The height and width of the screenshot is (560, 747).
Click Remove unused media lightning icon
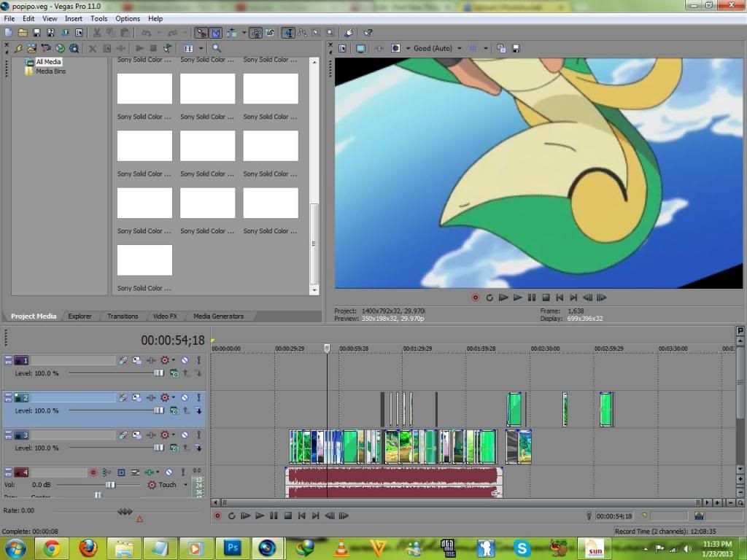18,49
